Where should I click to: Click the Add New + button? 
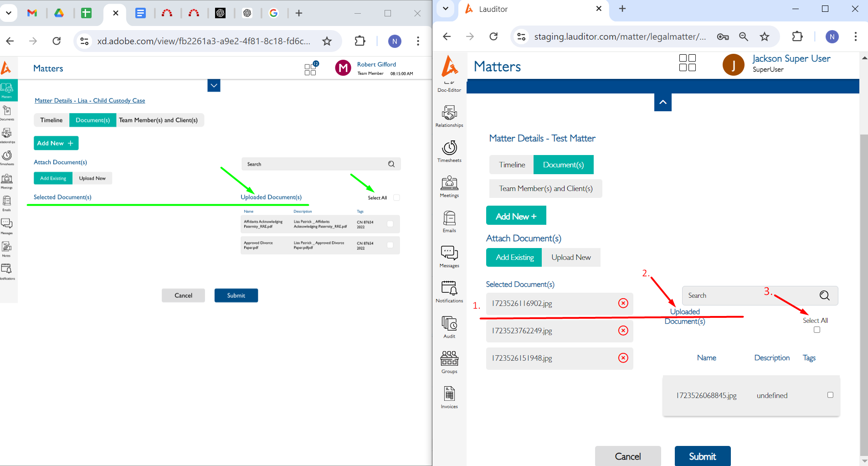click(516, 215)
